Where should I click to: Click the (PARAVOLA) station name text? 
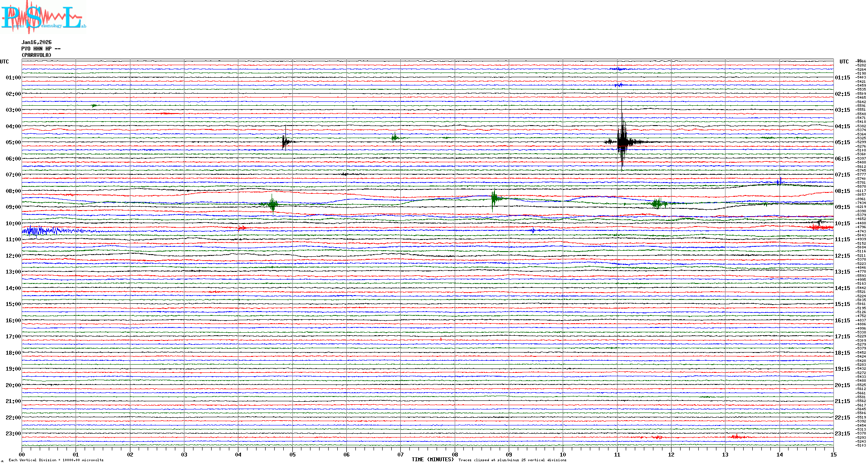[x=36, y=55]
